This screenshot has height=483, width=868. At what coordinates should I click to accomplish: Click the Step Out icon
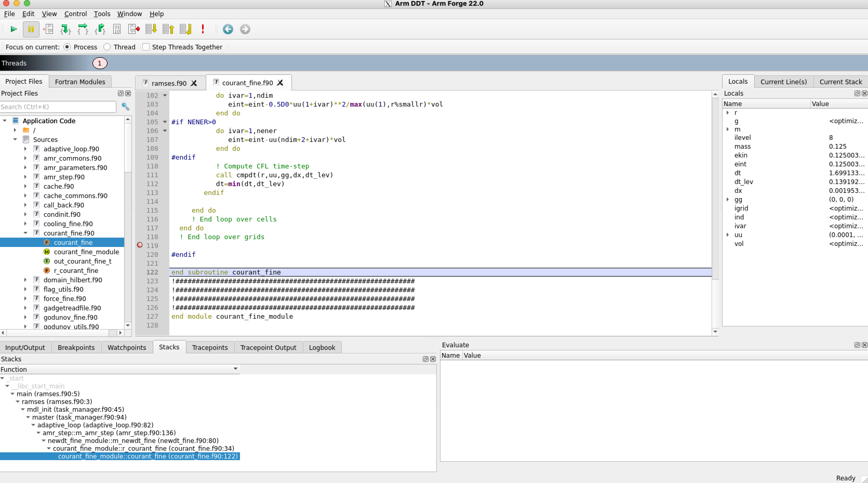click(100, 29)
